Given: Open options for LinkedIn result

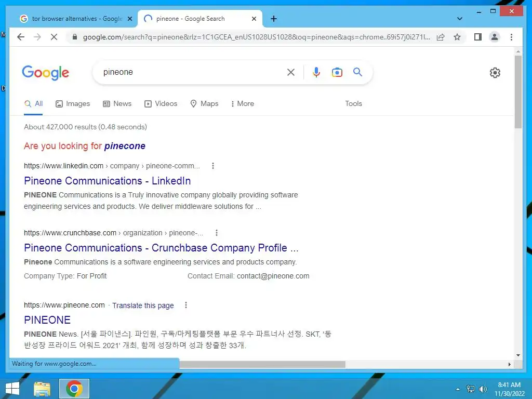Looking at the screenshot, I should 212,166.
